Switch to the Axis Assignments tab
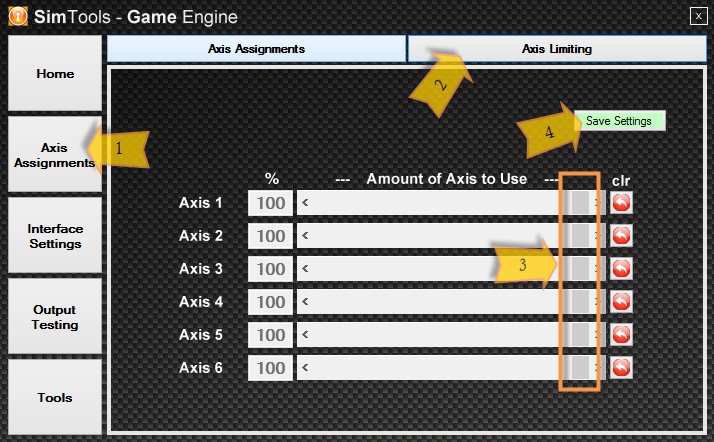Image resolution: width=714 pixels, height=442 pixels. pos(256,49)
